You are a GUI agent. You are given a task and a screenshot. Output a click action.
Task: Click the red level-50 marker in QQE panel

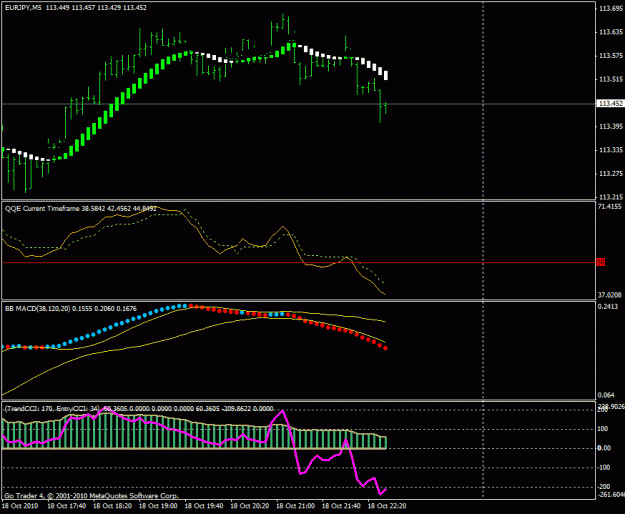click(601, 262)
